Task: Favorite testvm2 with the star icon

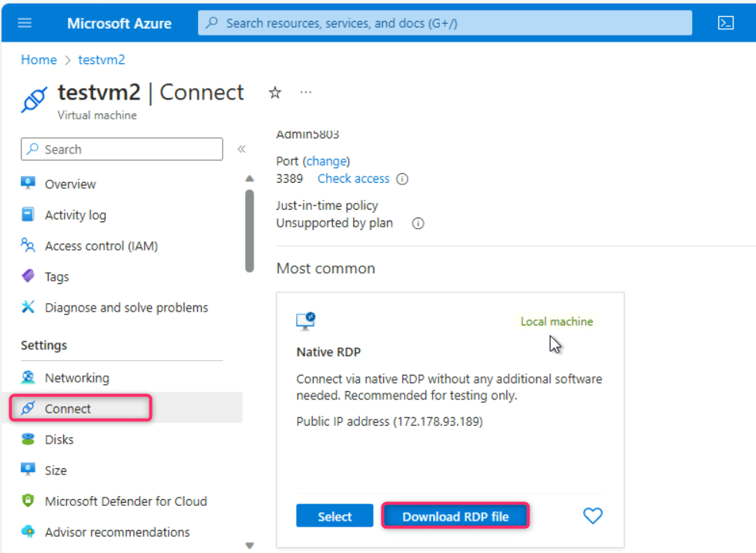Action: click(x=274, y=93)
